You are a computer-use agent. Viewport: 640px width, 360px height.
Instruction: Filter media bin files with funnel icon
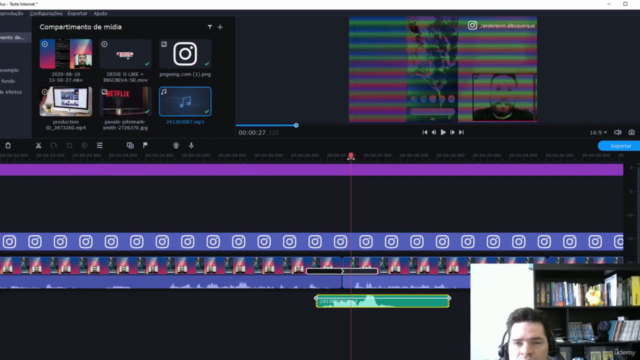(210, 27)
